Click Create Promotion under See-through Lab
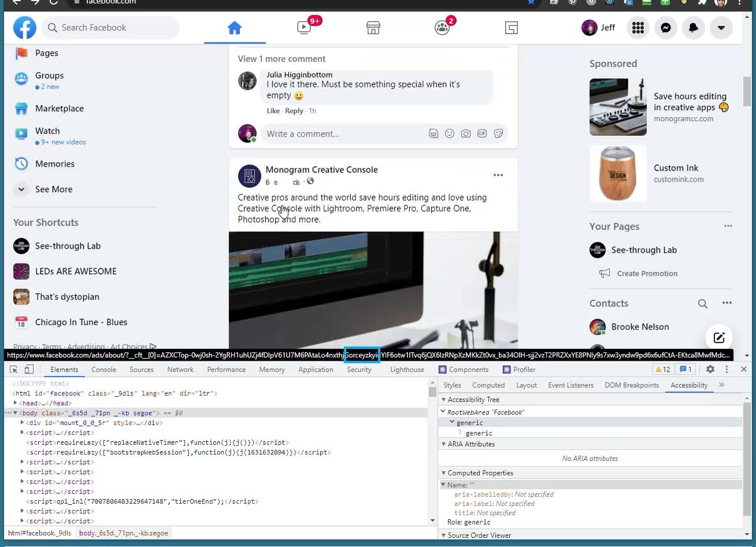The image size is (756, 547). [647, 273]
